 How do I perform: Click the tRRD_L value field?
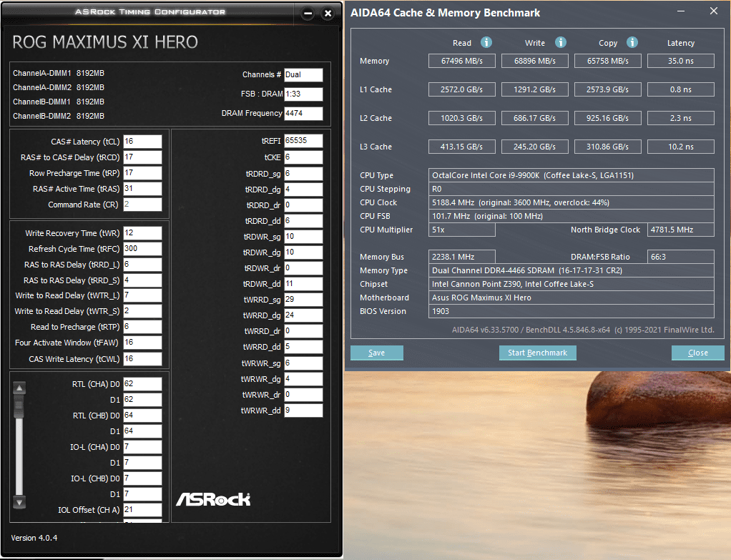142,265
